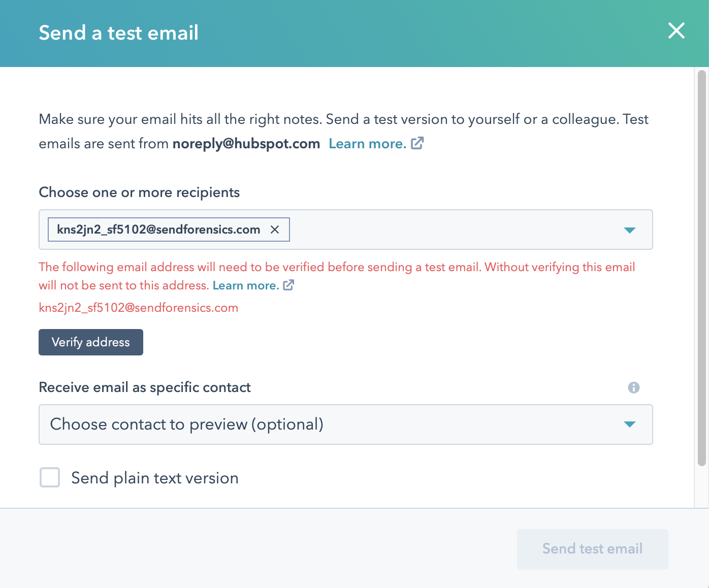The height and width of the screenshot is (588, 709).
Task: Expand the contact preview dropdown arrow
Action: pos(630,424)
